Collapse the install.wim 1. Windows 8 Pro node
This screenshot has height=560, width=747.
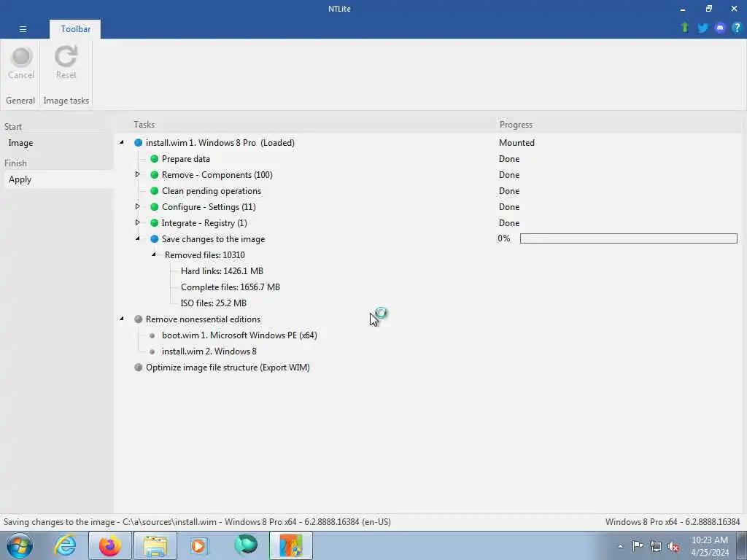click(122, 142)
